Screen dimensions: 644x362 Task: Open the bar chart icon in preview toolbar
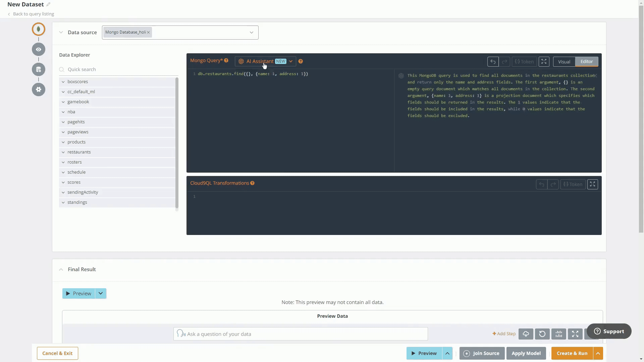(558, 334)
